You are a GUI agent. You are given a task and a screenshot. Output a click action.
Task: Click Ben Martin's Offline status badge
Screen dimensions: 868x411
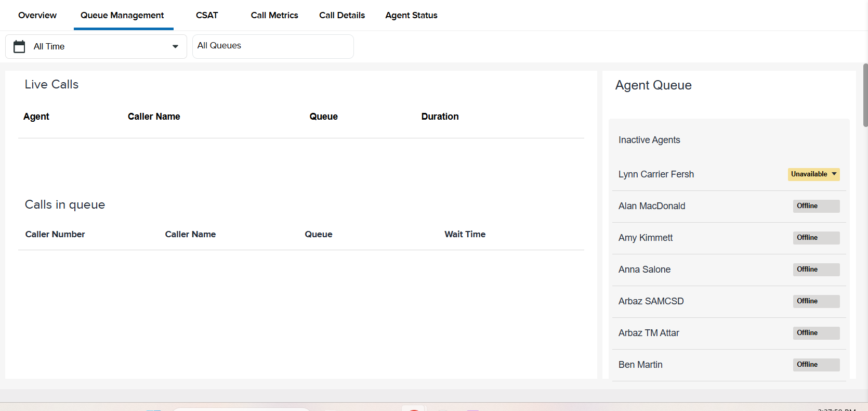(x=816, y=365)
